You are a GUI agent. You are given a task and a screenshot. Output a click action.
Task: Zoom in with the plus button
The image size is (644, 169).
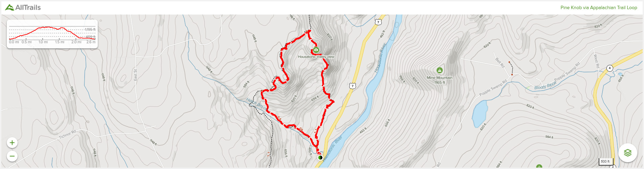pos(12,143)
